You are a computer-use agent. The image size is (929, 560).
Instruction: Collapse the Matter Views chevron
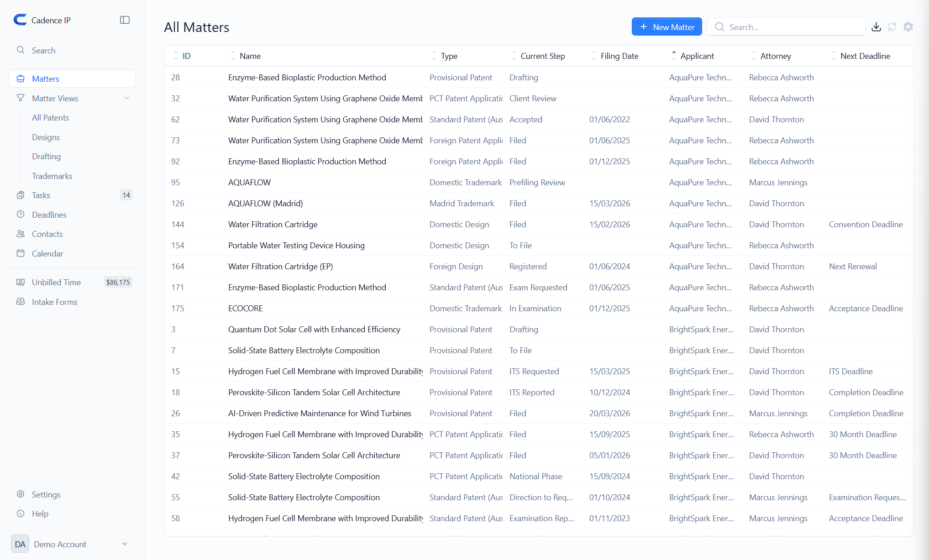point(126,98)
